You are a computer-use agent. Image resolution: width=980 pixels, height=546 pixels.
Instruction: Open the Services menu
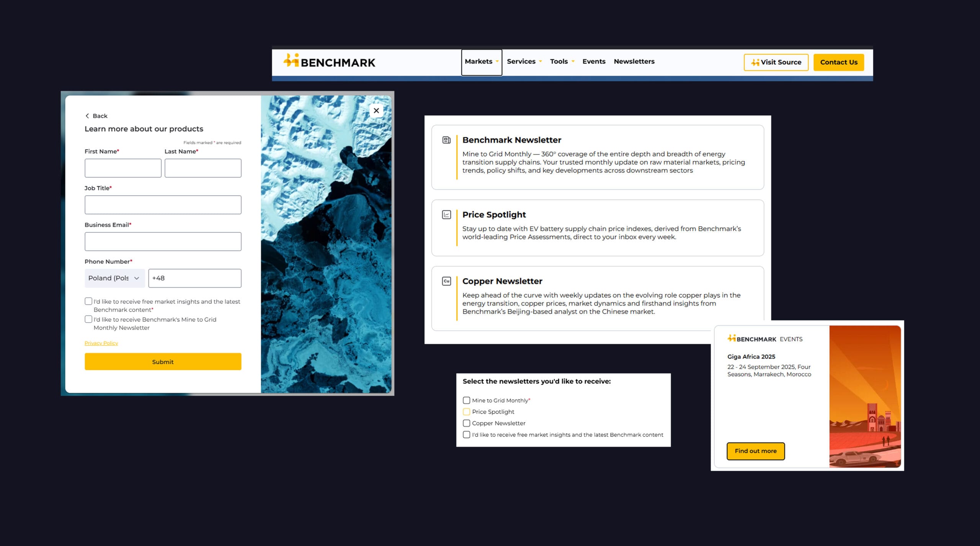pos(524,61)
